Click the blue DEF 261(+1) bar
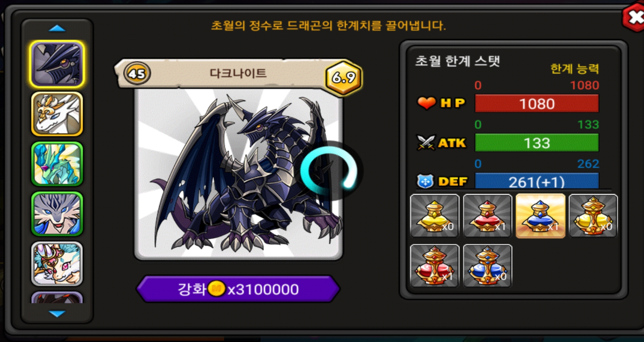644x342 pixels. click(537, 181)
